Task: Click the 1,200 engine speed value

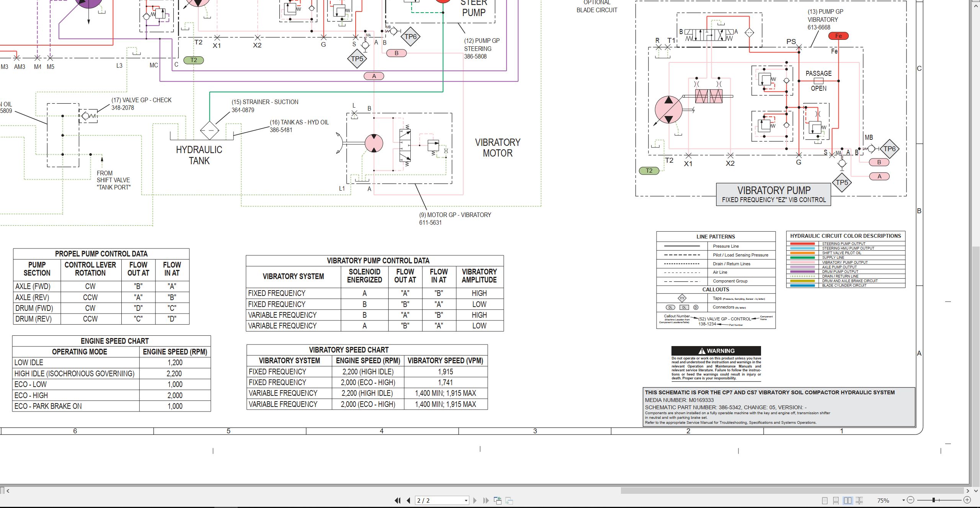Action: tap(175, 363)
